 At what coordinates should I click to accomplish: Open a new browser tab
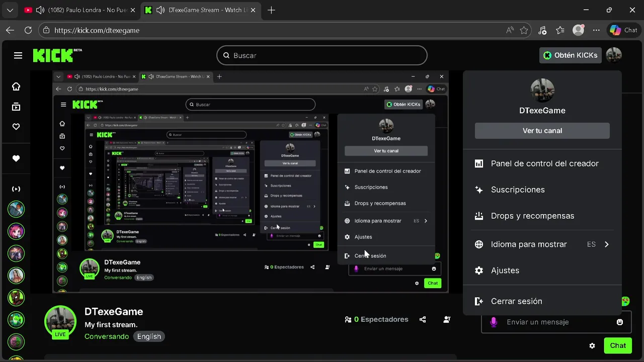[x=271, y=10]
